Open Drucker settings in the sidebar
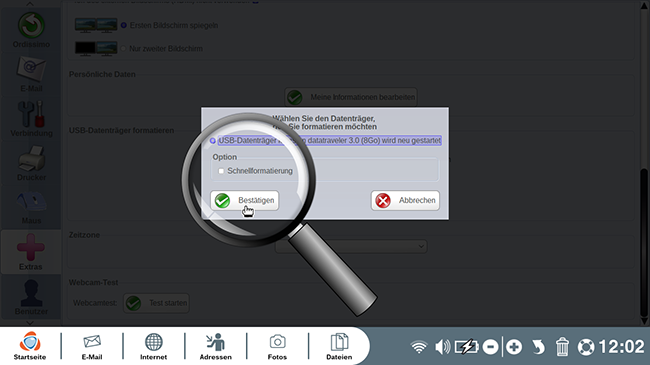 pos(31,163)
